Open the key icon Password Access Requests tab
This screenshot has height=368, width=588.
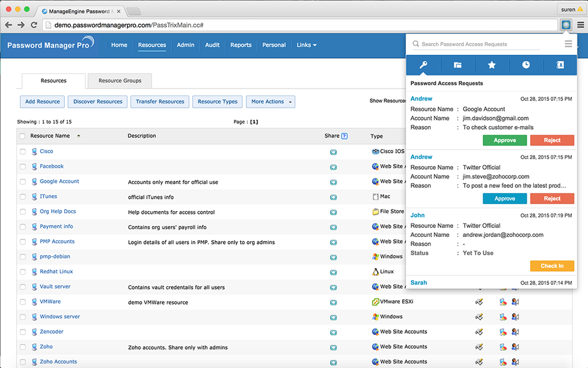[423, 65]
